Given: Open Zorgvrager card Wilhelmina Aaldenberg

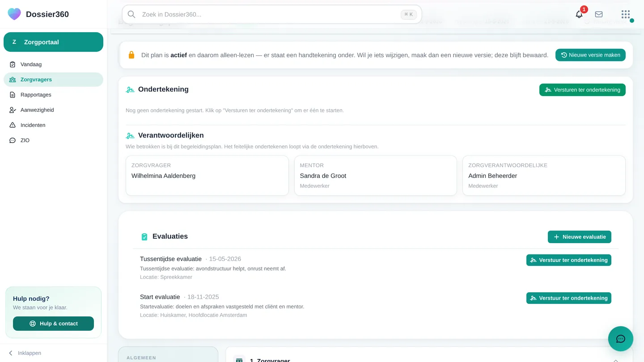Looking at the screenshot, I should (x=207, y=176).
